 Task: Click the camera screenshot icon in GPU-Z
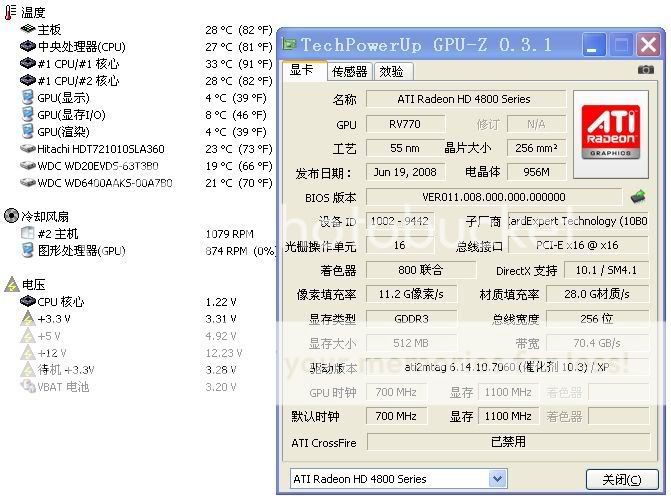(645, 69)
